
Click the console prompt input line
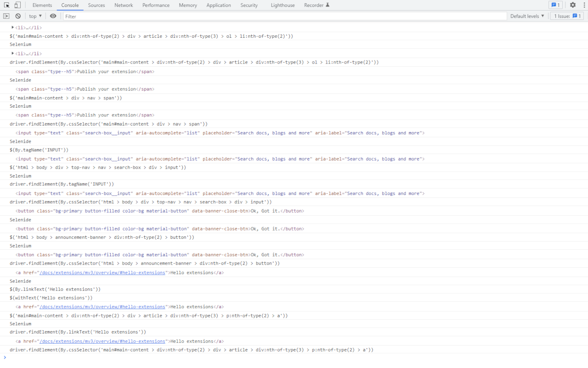[x=294, y=357]
